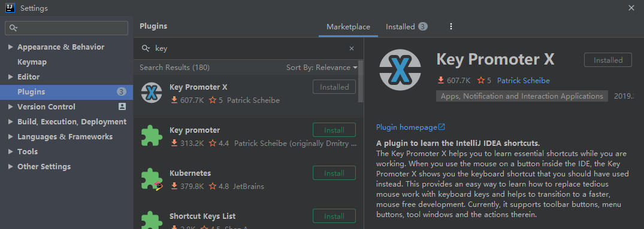The height and width of the screenshot is (229, 644).
Task: Focus the settings search field
Action: point(66,28)
